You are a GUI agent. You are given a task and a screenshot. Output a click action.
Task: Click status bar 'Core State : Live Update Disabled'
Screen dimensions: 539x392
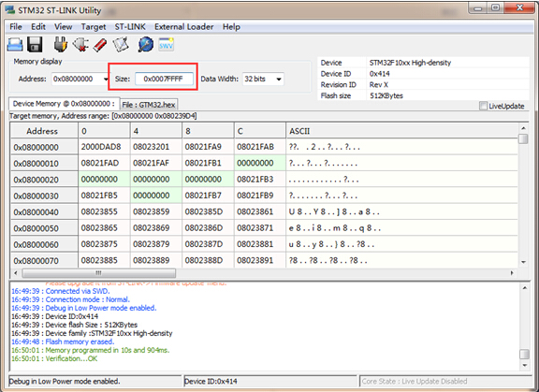click(x=415, y=381)
